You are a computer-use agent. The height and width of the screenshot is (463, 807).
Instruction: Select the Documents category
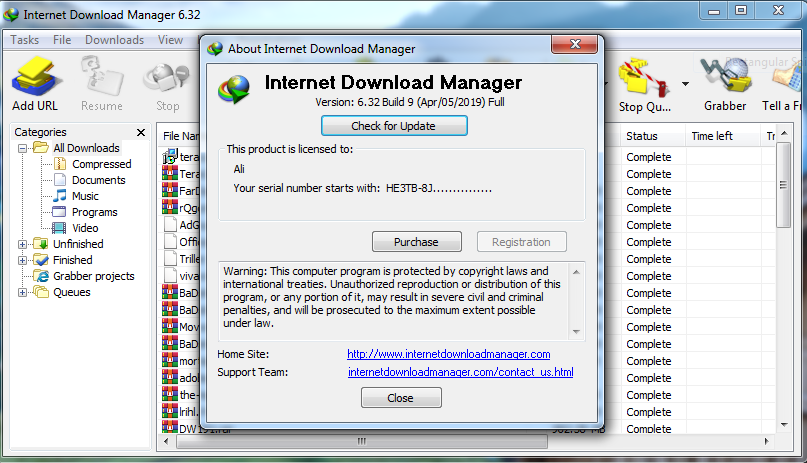(98, 180)
